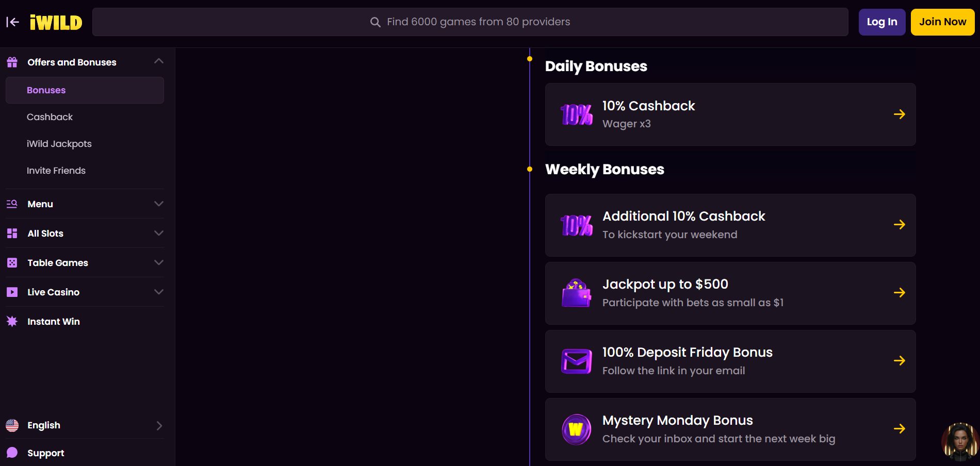Go to Invite Friends

(56, 171)
